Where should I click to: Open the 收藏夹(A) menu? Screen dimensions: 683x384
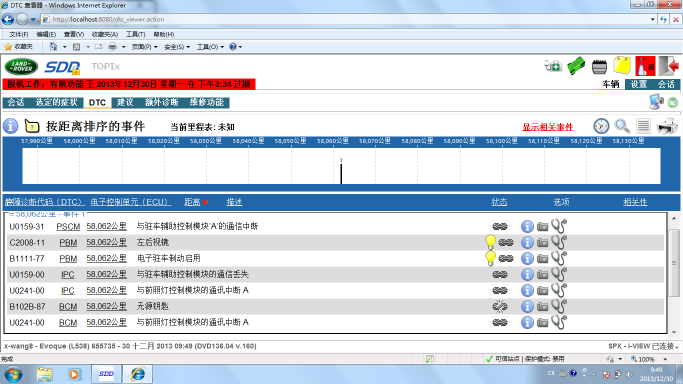(105, 34)
